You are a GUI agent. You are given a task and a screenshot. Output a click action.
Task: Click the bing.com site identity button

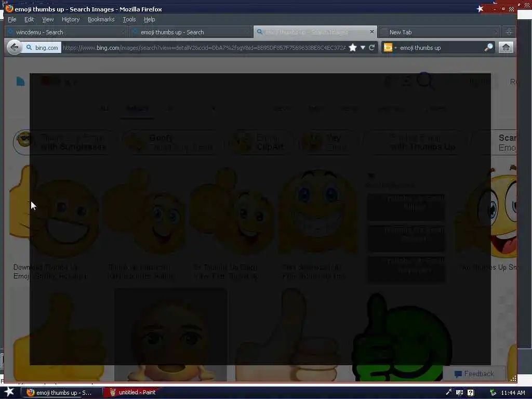(42, 48)
